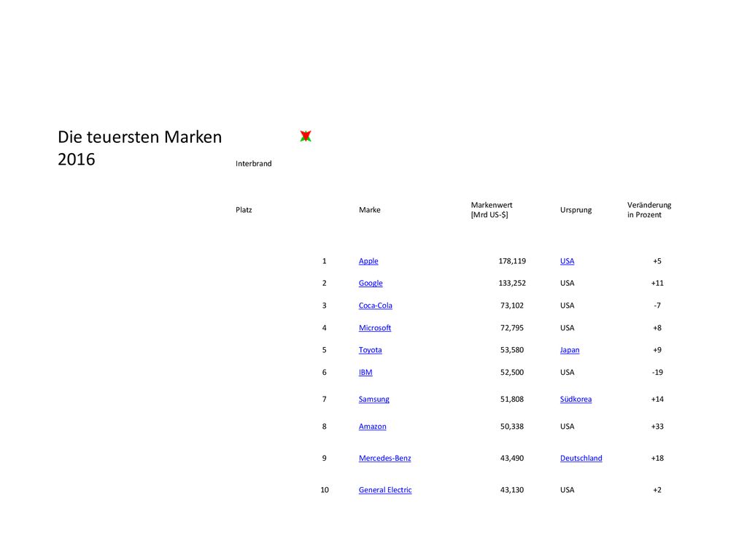Open the Mercedes-Benz link

tap(385, 458)
